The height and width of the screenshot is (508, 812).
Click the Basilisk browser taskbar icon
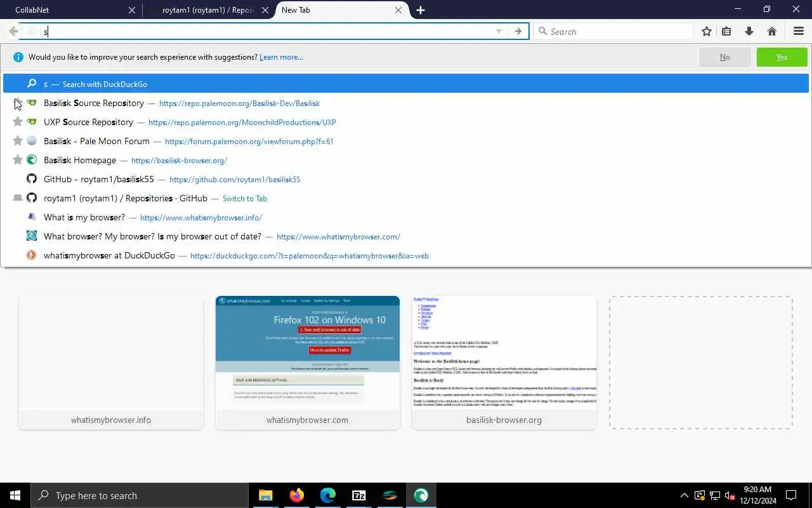pyautogui.click(x=421, y=495)
